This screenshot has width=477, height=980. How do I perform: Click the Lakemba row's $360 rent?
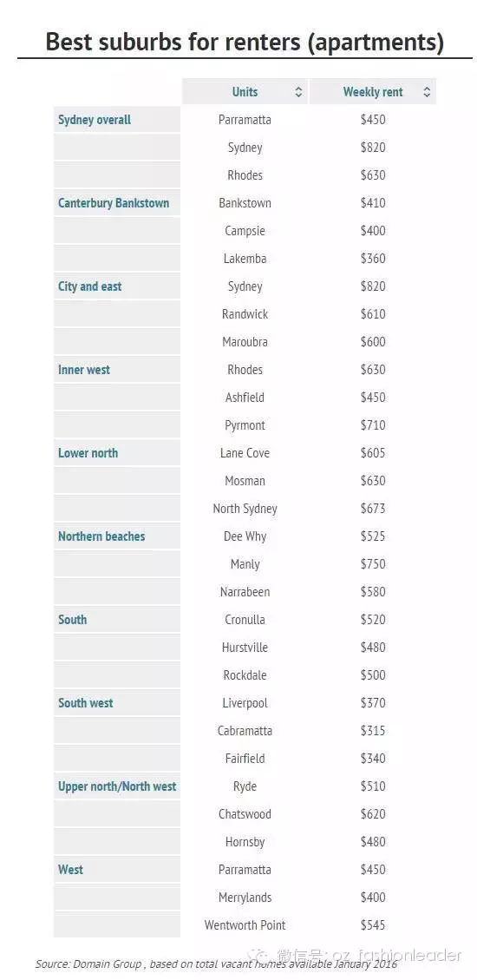373,258
